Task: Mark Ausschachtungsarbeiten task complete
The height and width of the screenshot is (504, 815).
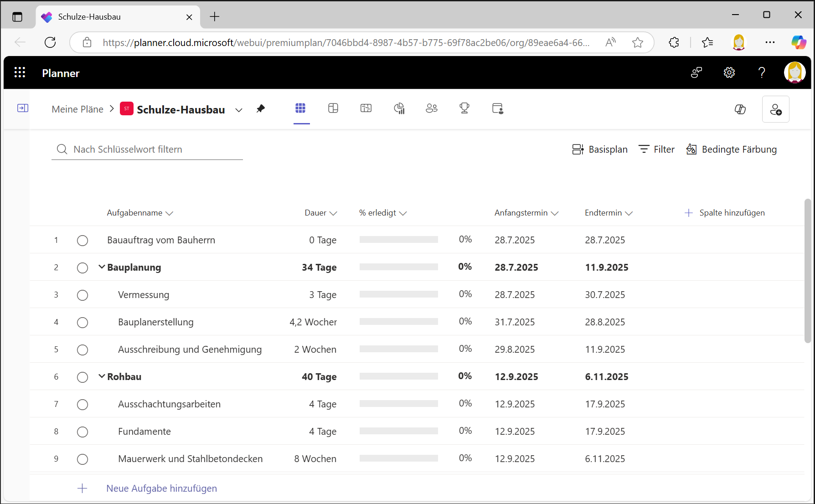Action: click(83, 405)
